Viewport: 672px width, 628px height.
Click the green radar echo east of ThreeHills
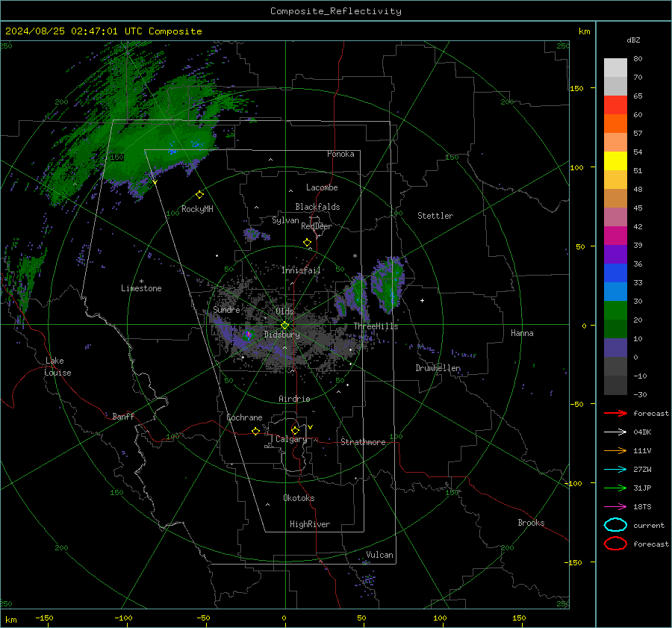389,284
